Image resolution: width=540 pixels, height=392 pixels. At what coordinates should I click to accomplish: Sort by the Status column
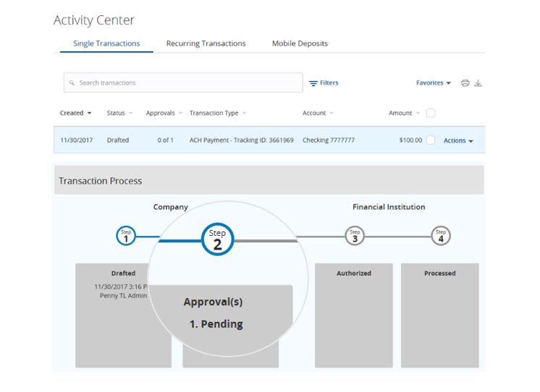119,113
